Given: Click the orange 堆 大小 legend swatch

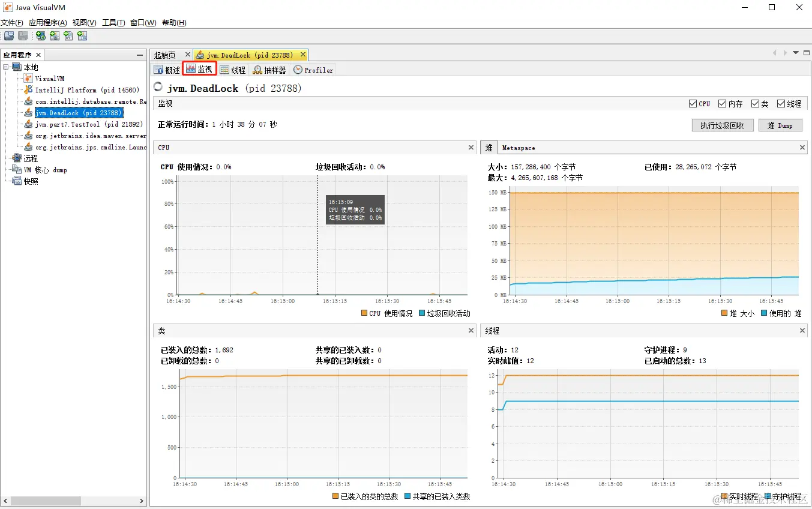Looking at the screenshot, I should [x=724, y=313].
